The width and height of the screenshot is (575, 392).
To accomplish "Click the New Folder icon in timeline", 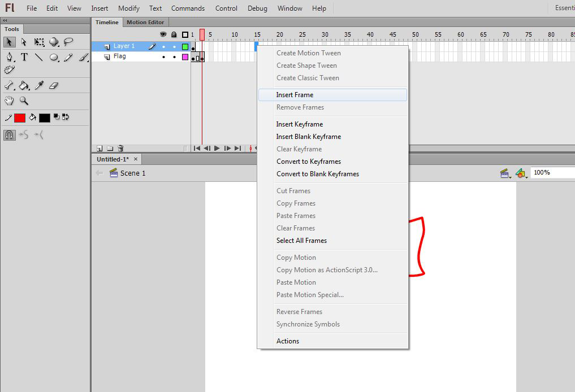I will [x=110, y=149].
